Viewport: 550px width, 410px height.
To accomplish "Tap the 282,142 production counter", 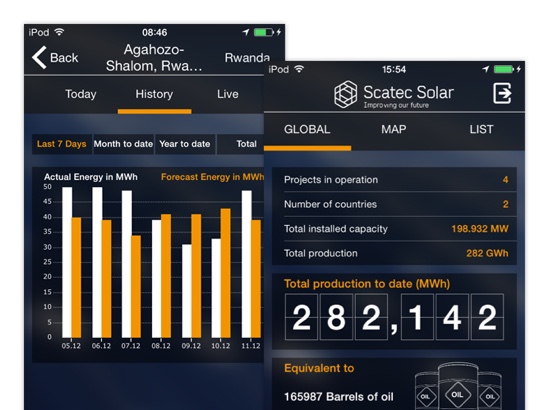I will [x=394, y=317].
